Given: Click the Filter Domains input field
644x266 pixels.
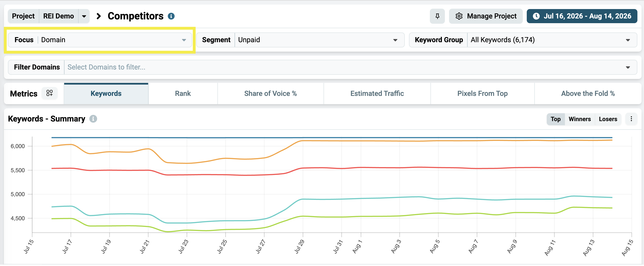Looking at the screenshot, I should click(x=350, y=67).
